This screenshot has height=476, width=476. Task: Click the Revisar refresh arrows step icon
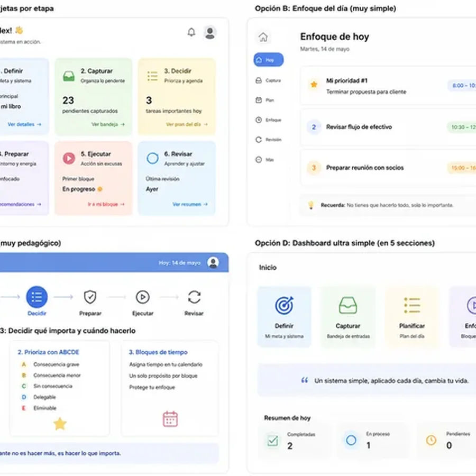194,297
